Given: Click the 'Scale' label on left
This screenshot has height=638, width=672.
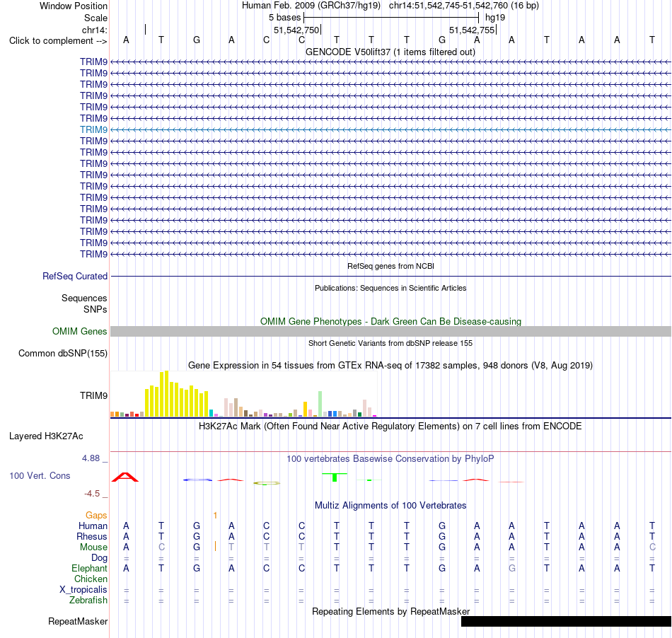Looking at the screenshot, I should coord(95,18).
